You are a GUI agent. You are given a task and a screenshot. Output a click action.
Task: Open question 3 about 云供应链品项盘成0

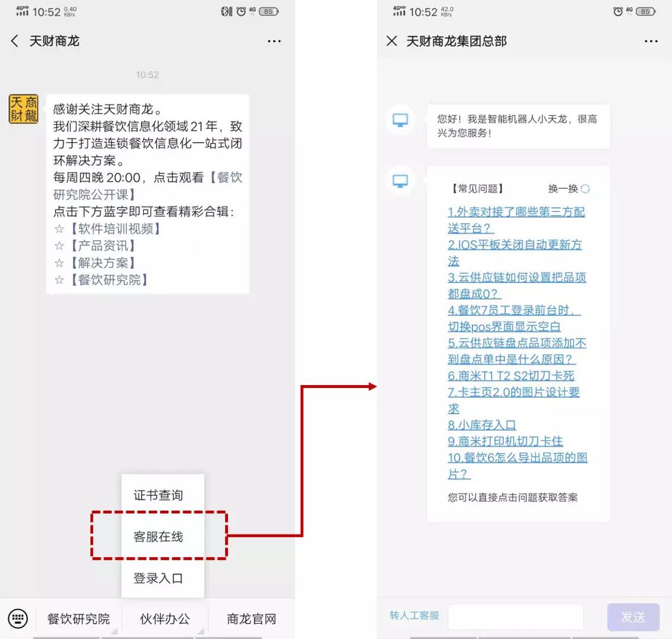[x=516, y=285]
